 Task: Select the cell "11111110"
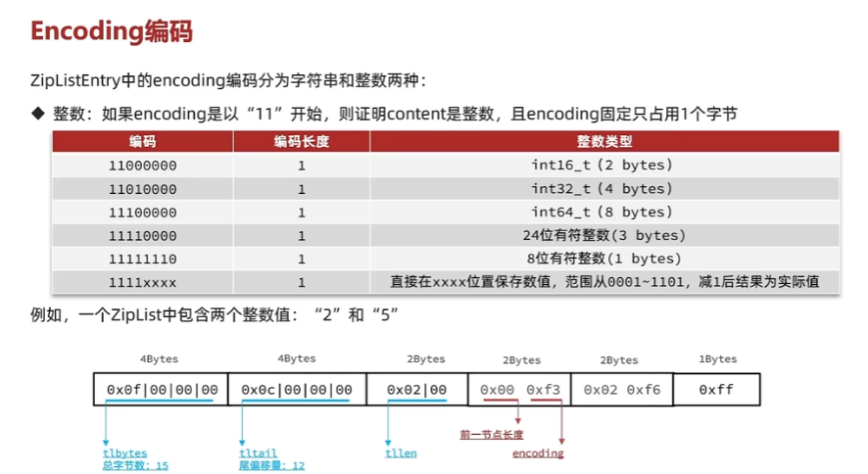click(143, 259)
